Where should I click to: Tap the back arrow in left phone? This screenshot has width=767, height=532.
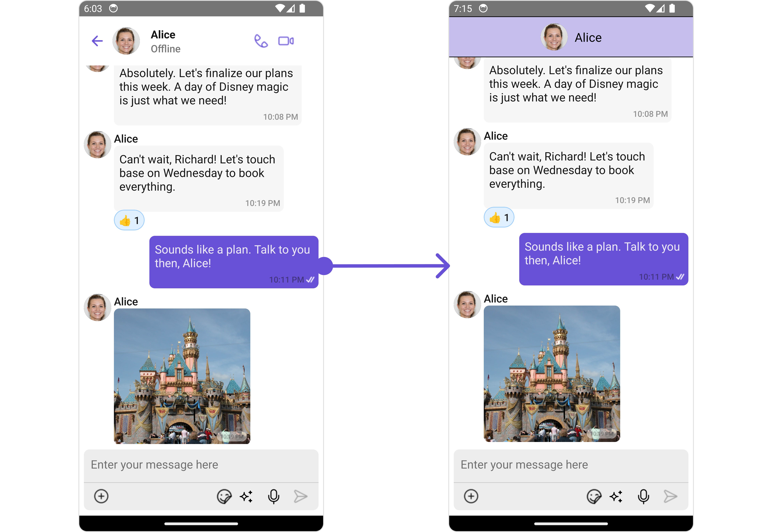click(x=97, y=41)
